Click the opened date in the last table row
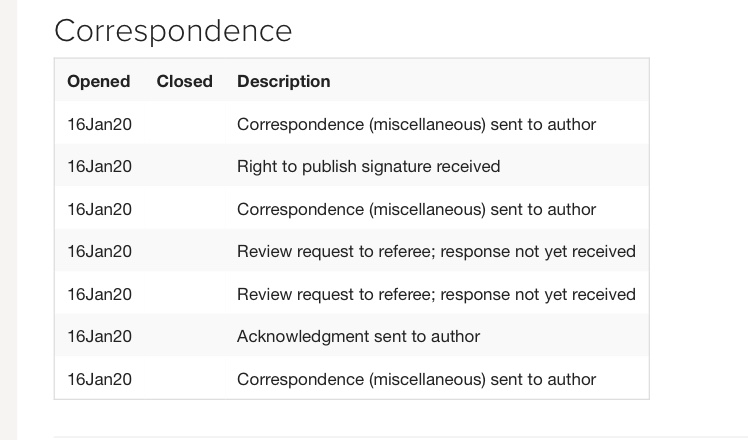The image size is (748, 440). (x=100, y=380)
